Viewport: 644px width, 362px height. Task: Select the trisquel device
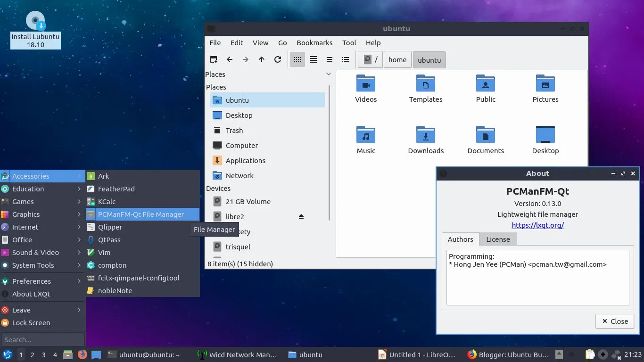[267, 247]
